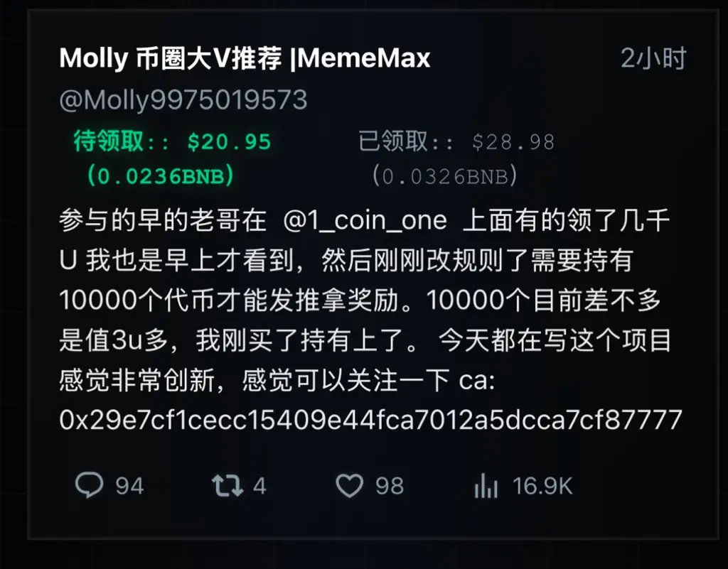Click the reply count 94
This screenshot has height=569, width=728.
129,486
